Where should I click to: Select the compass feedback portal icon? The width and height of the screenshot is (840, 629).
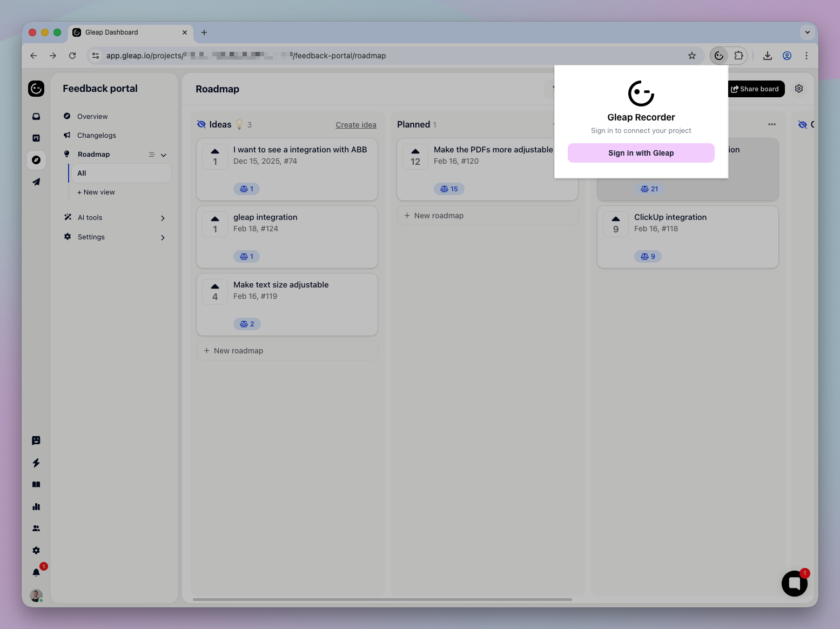point(36,160)
